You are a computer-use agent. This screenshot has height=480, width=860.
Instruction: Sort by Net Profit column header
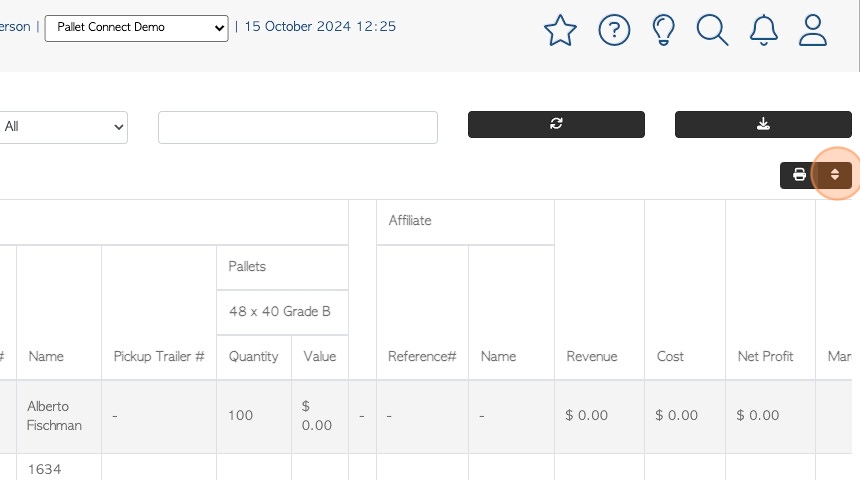tap(765, 357)
